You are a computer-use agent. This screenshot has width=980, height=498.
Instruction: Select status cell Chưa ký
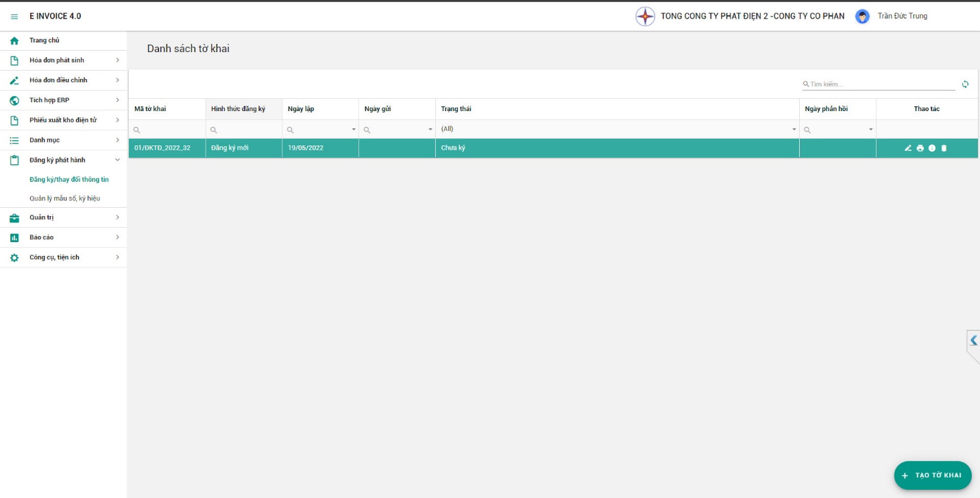[x=617, y=148]
